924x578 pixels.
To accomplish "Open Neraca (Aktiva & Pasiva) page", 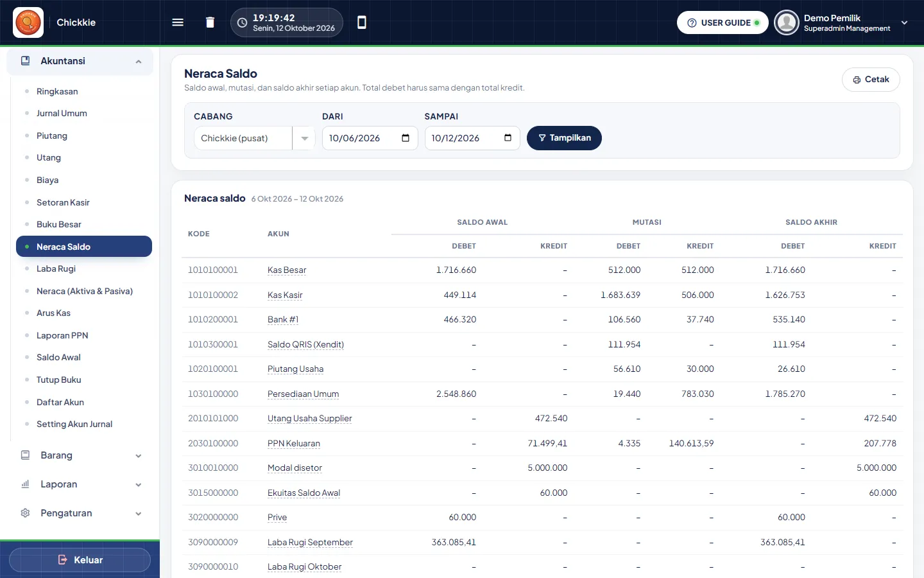I will pos(85,291).
